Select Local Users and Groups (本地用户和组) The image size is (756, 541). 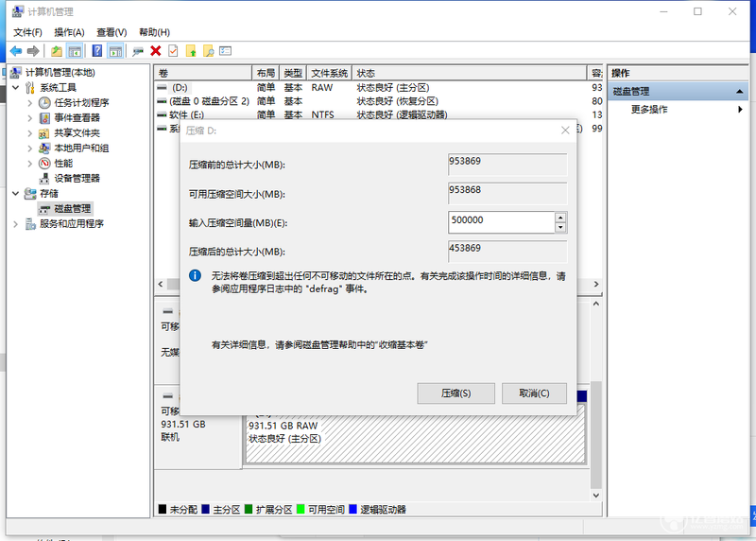pos(81,148)
